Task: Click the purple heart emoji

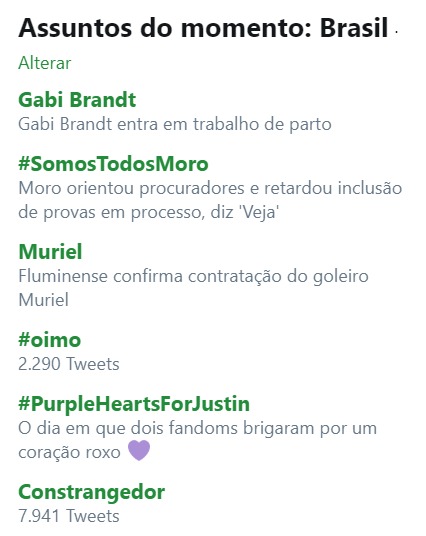Action: click(139, 450)
